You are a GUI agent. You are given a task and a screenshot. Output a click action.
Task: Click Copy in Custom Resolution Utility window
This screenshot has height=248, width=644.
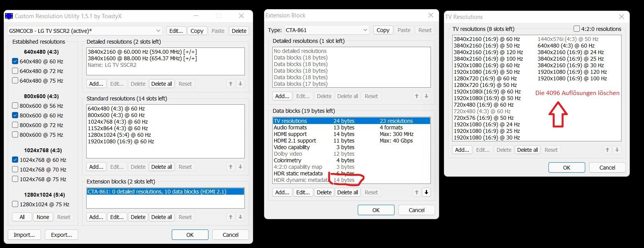click(197, 31)
